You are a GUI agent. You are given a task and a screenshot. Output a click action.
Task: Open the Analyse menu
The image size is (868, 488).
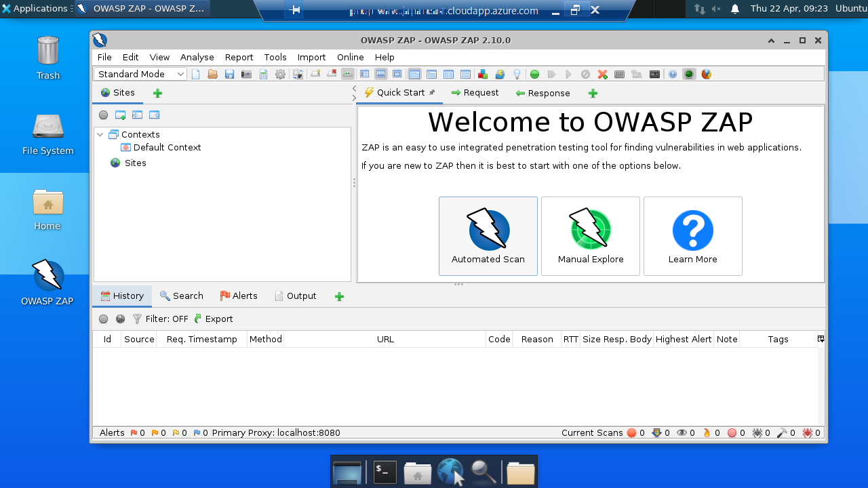click(197, 58)
